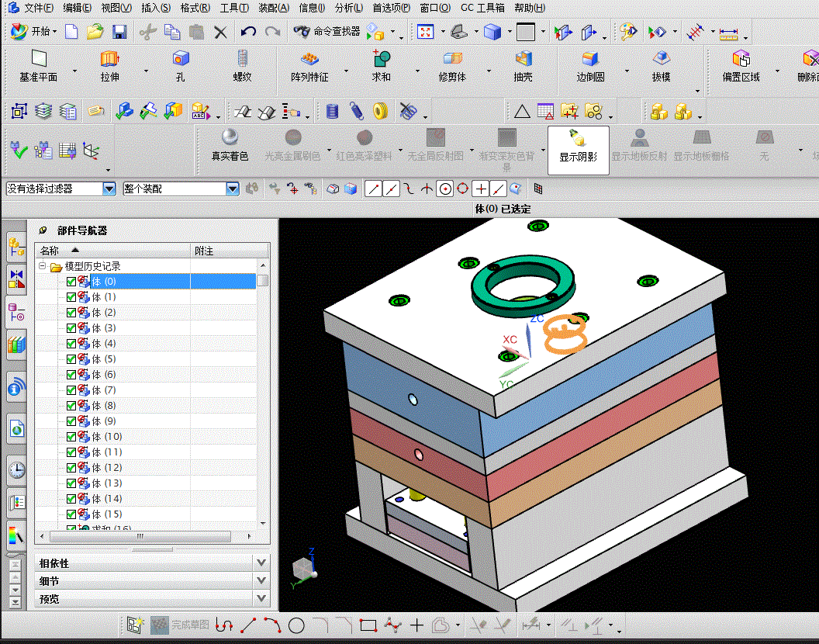
Task: Select the 拔模 draft tool
Action: tap(662, 66)
